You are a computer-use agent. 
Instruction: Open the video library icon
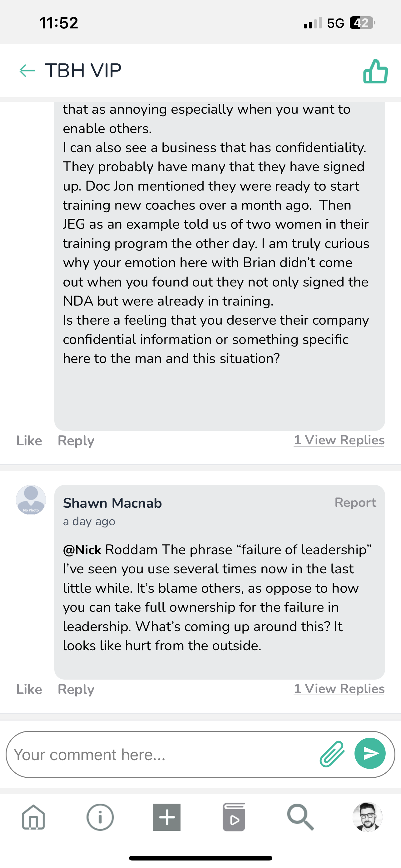pos(234,817)
